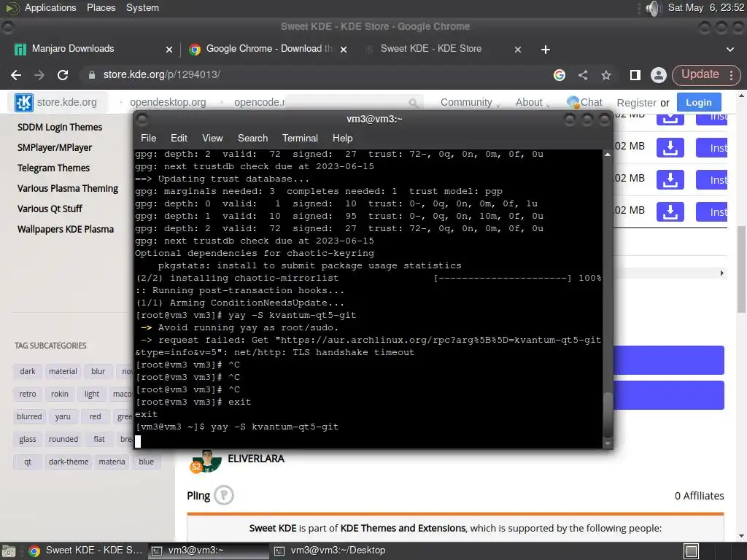Click the Register link

point(636,103)
